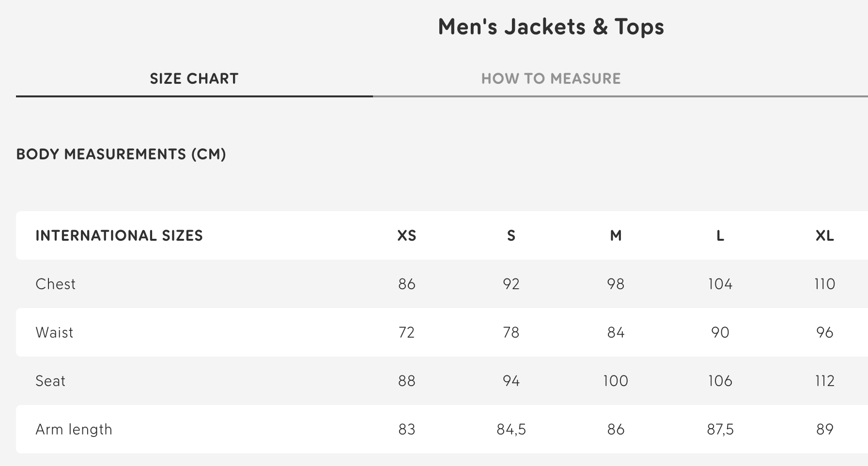Select the waist value 72 for size XS
868x466 pixels.
pos(407,332)
